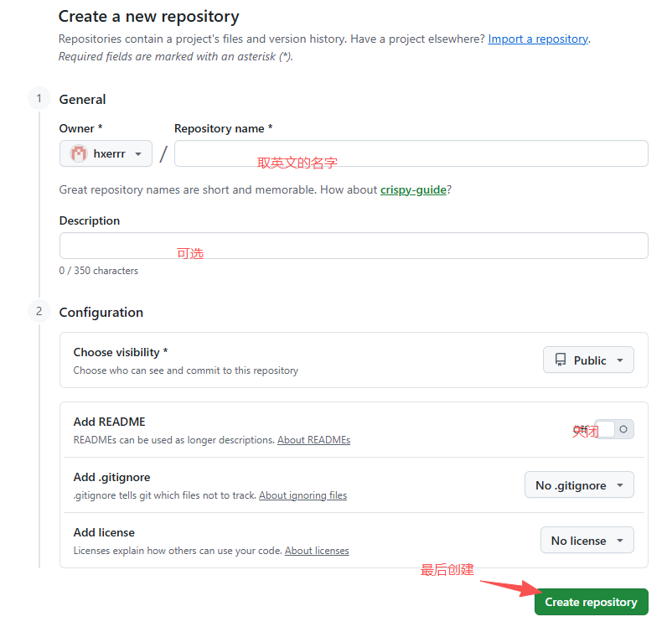
Task: Open the No .gitignore template dropdown
Action: coord(579,485)
